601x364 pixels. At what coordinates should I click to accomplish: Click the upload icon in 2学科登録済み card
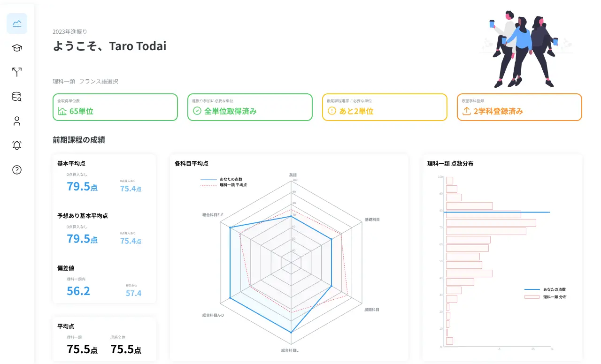[x=466, y=111]
